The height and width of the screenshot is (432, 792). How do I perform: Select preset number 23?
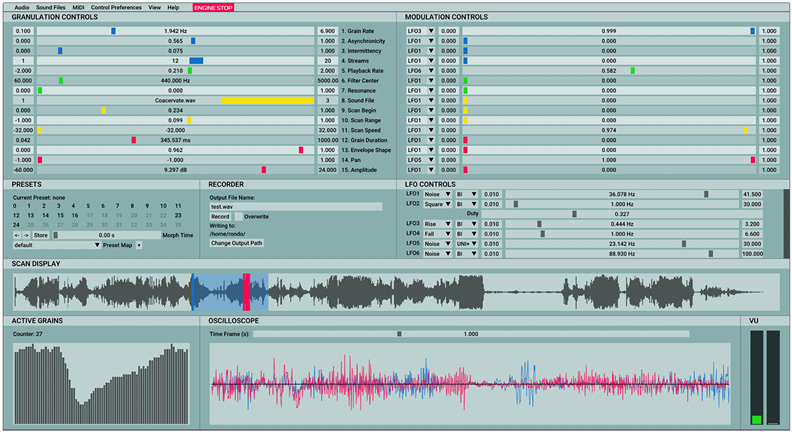178,215
